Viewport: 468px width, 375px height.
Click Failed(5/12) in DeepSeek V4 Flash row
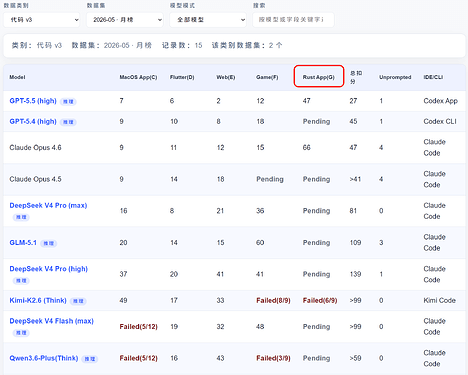pos(139,326)
